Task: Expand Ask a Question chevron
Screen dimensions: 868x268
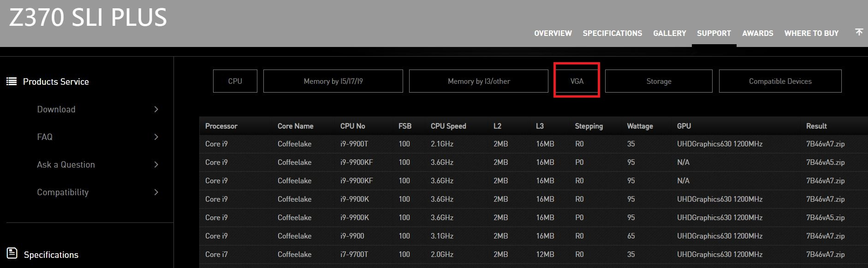Action: coord(156,164)
